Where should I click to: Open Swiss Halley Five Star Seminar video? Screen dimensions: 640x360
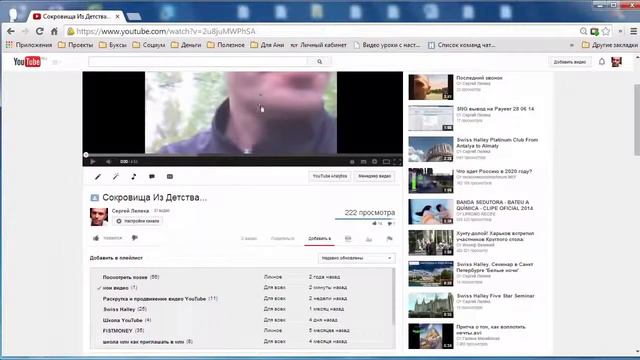(495, 296)
